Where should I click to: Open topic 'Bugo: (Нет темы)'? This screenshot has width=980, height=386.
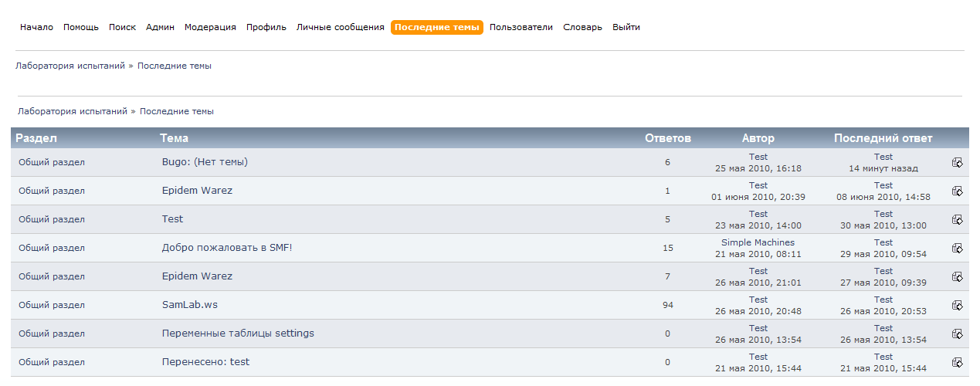[x=205, y=162]
